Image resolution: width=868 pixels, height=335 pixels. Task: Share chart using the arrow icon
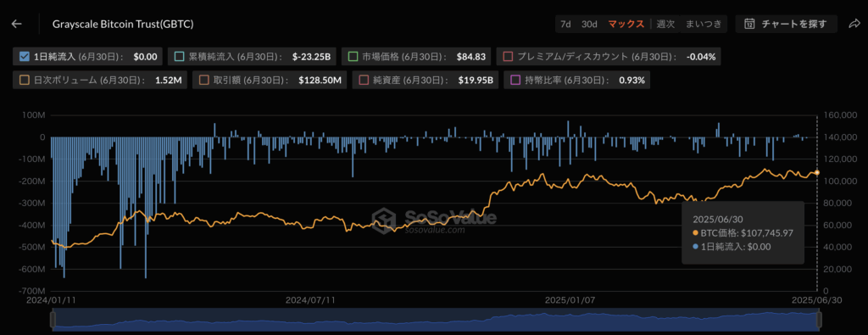[854, 24]
